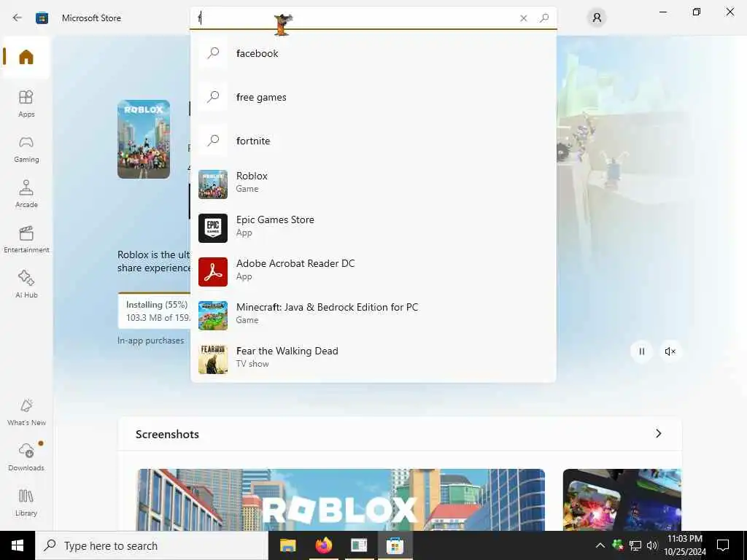Open What's New in sidebar
The image size is (747, 560).
click(26, 413)
